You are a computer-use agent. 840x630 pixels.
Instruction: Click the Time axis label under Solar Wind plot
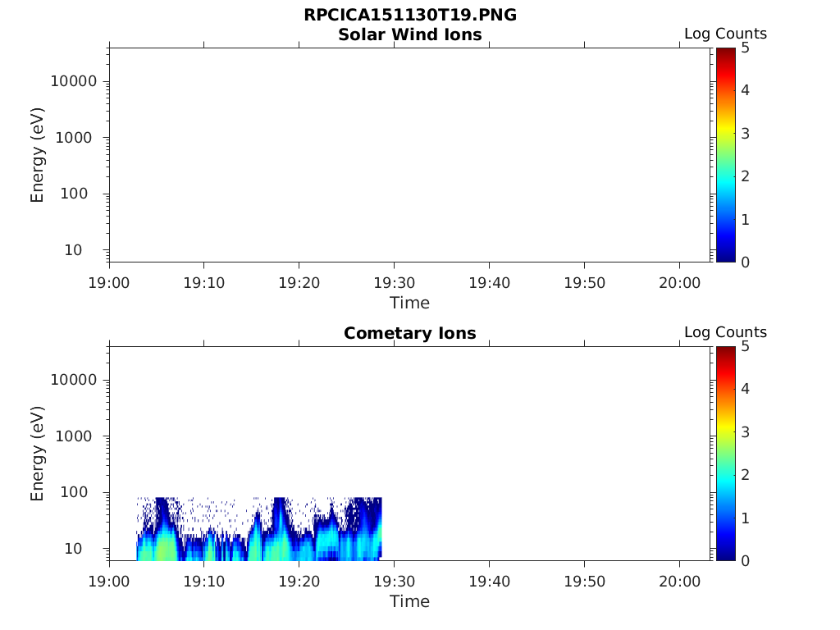410,304
